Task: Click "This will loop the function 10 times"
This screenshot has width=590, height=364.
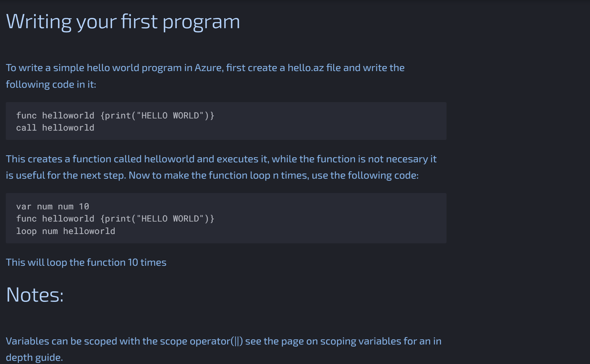Action: (x=86, y=263)
